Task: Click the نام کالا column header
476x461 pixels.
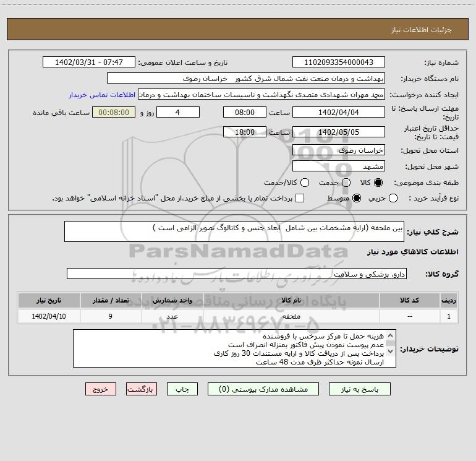Action: (291, 300)
